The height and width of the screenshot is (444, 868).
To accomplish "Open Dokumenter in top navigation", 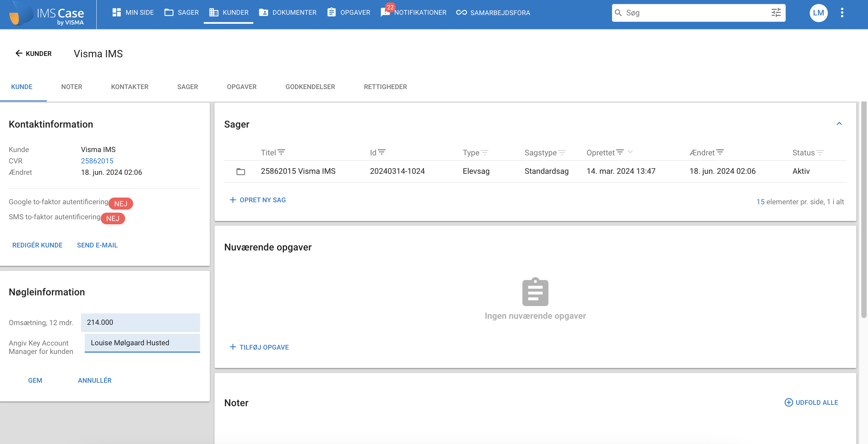I will [x=288, y=12].
